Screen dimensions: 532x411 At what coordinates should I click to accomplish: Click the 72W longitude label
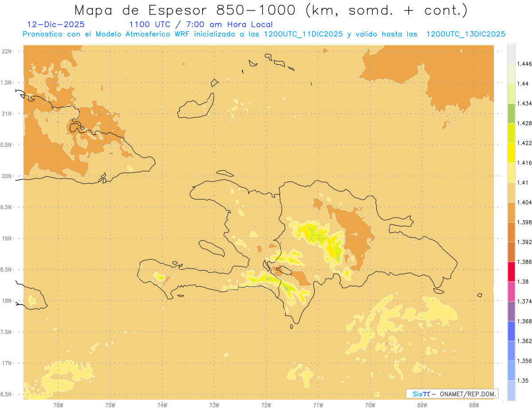(266, 405)
